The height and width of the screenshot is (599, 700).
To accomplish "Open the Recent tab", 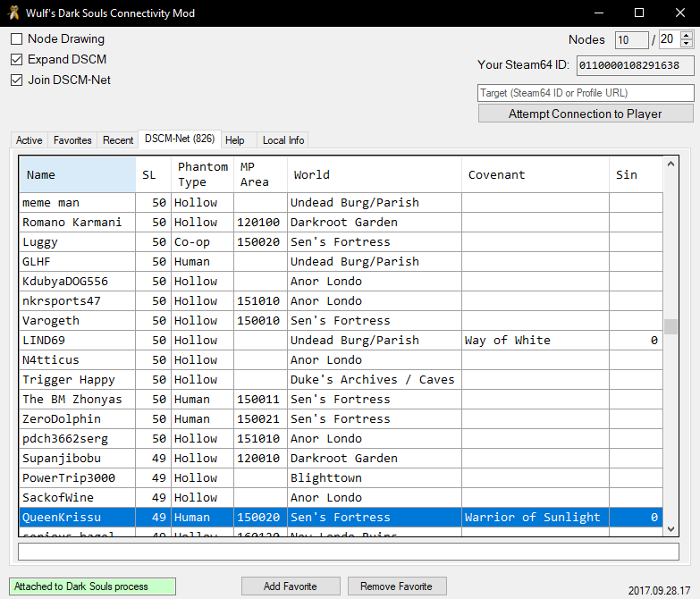I will [118, 140].
